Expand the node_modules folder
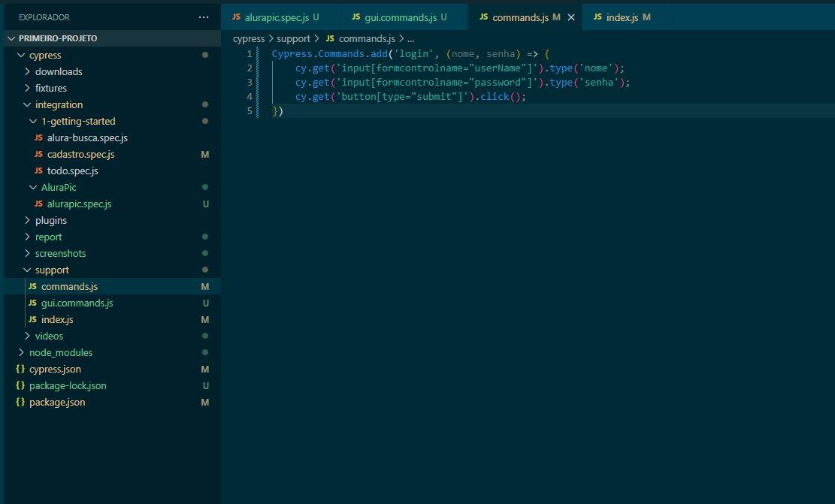This screenshot has height=504, width=835. (x=60, y=352)
